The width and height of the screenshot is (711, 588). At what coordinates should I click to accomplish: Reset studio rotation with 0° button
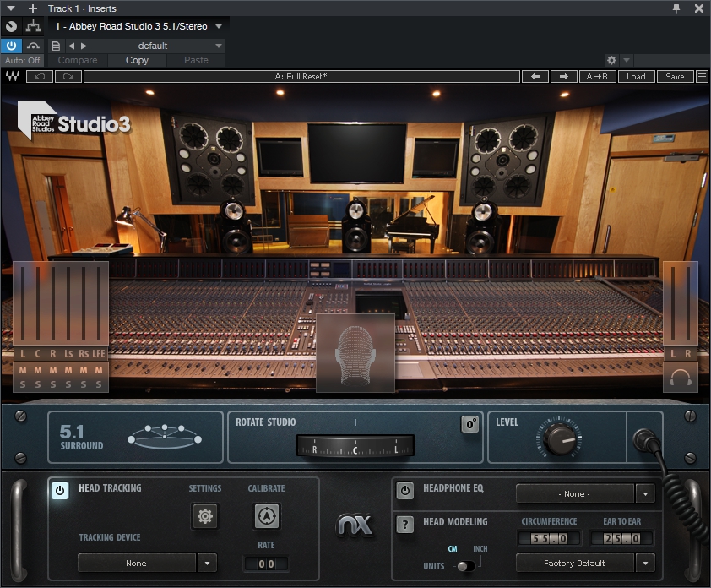[x=470, y=425]
